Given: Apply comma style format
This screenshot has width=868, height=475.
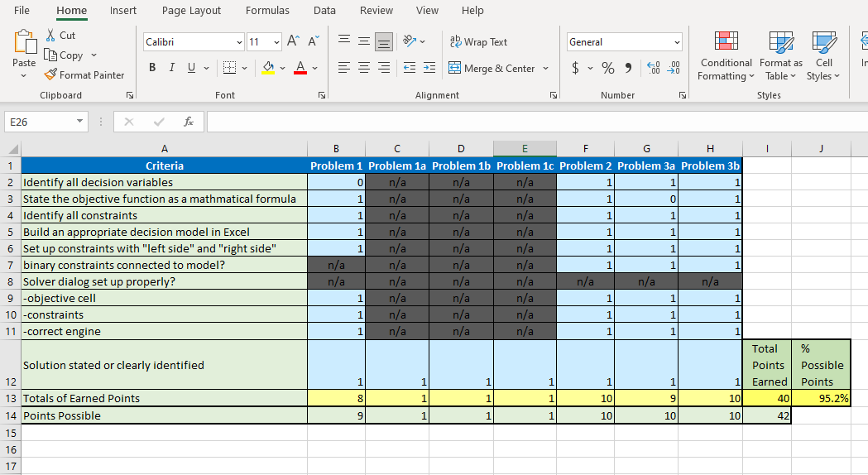Looking at the screenshot, I should pos(628,68).
